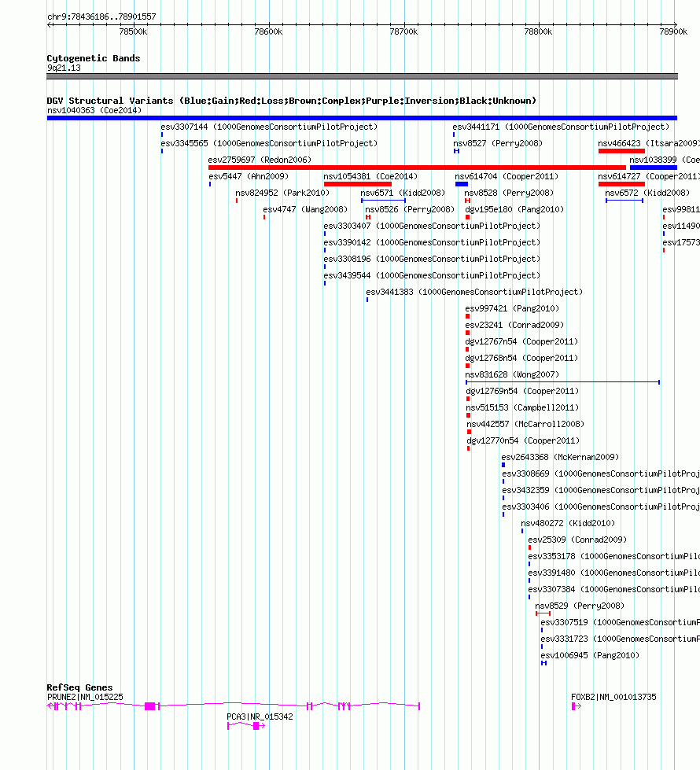
Task: Open label esv3303407 (1000GenomesConsortiumPilotProject)
Action: [x=432, y=226]
